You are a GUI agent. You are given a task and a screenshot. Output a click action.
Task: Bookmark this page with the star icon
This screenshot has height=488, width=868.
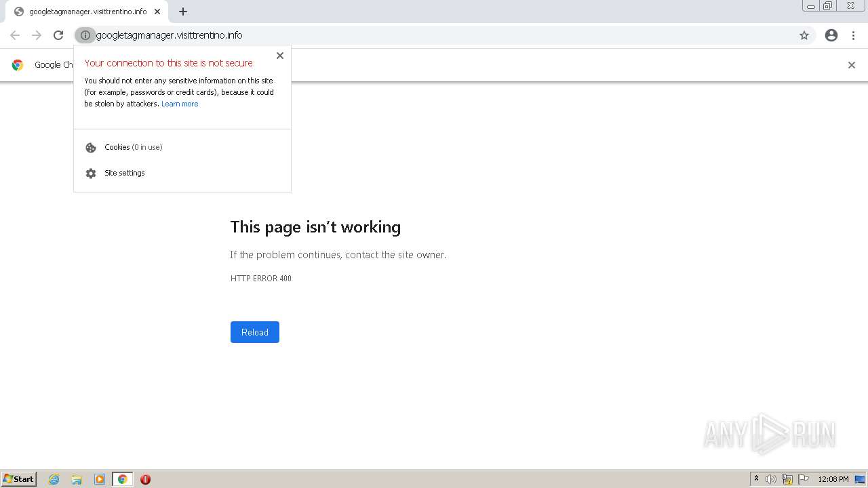(x=804, y=35)
